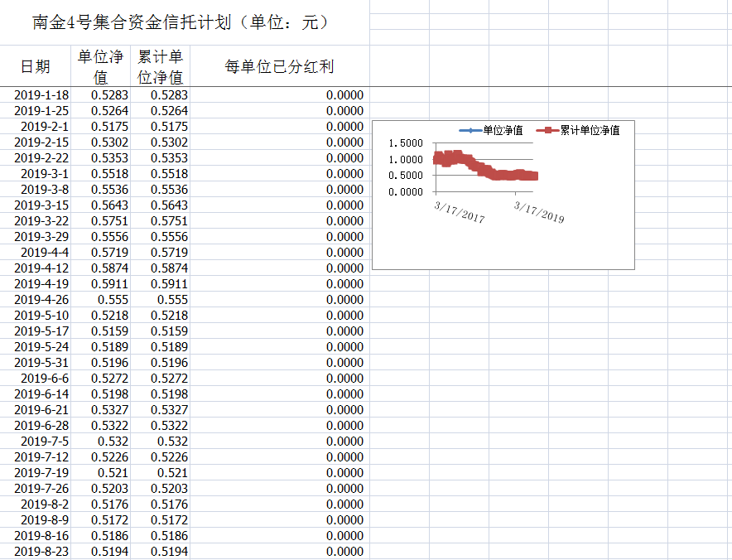Select the 累计单位净值 legend entry in chart

578,130
